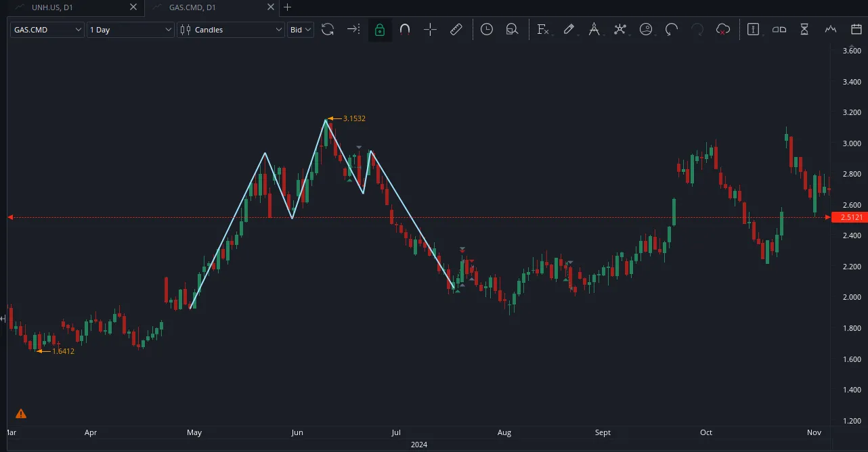Toggle the green chart lock icon
Screen dimensions: 868x452
[379, 29]
